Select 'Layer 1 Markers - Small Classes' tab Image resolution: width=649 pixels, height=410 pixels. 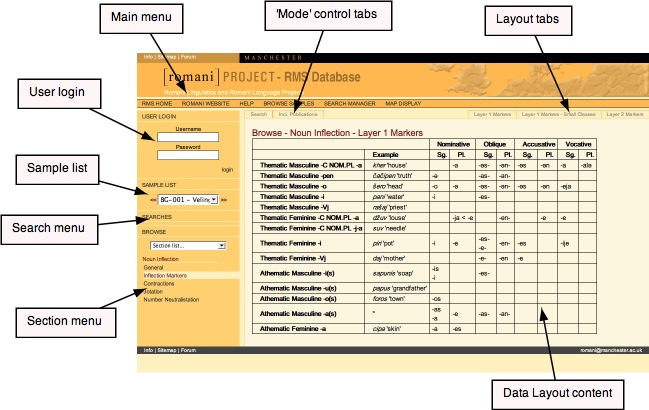coord(558,114)
